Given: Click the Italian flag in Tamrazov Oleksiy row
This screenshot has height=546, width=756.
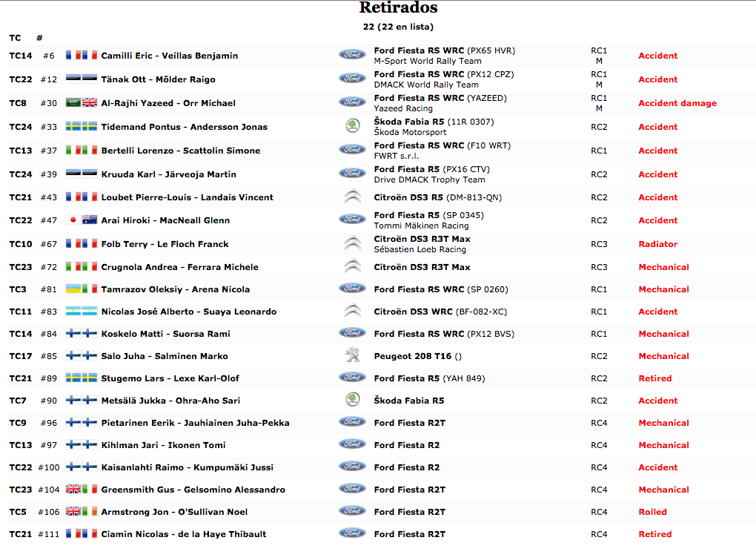Looking at the screenshot, I should pyautogui.click(x=90, y=289).
